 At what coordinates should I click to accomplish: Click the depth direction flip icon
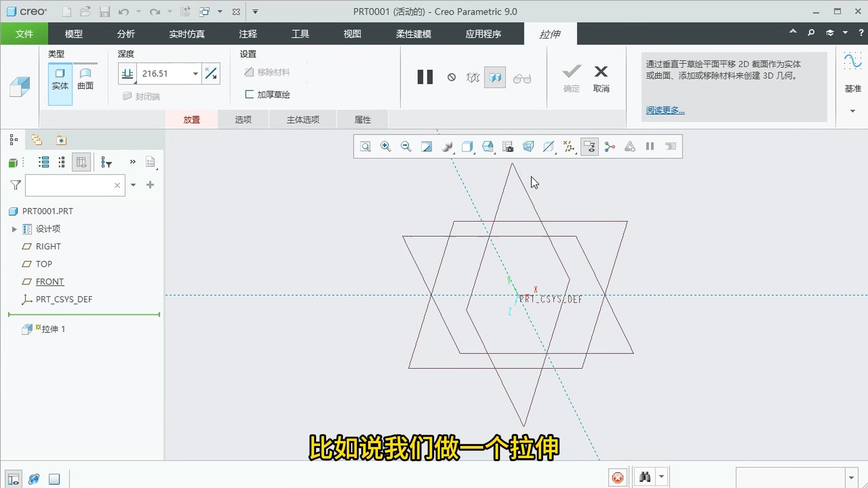[x=211, y=73]
